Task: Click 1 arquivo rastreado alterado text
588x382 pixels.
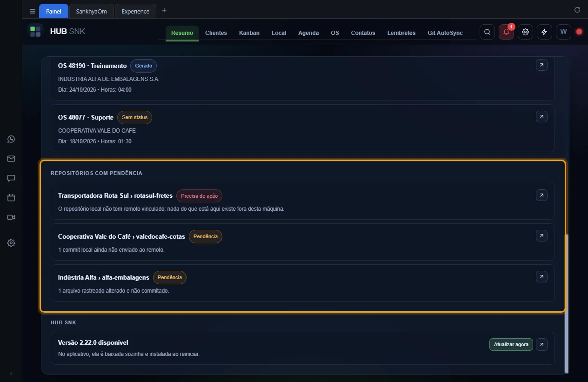Action: point(114,291)
